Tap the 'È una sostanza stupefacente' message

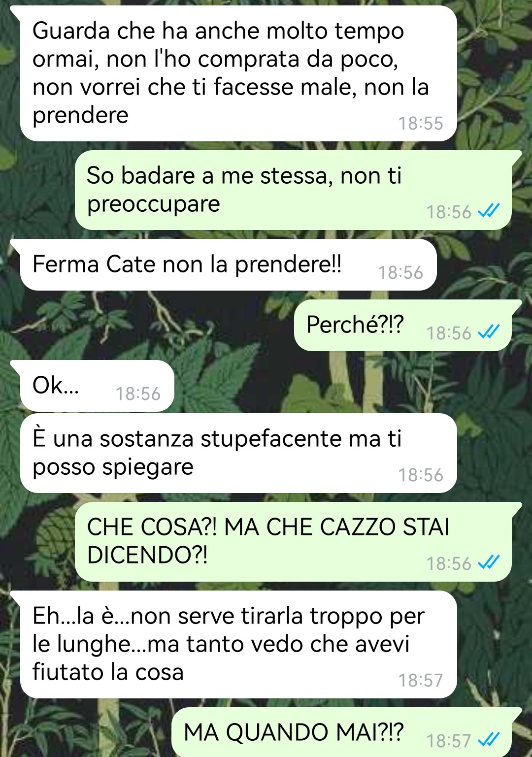pos(238,453)
